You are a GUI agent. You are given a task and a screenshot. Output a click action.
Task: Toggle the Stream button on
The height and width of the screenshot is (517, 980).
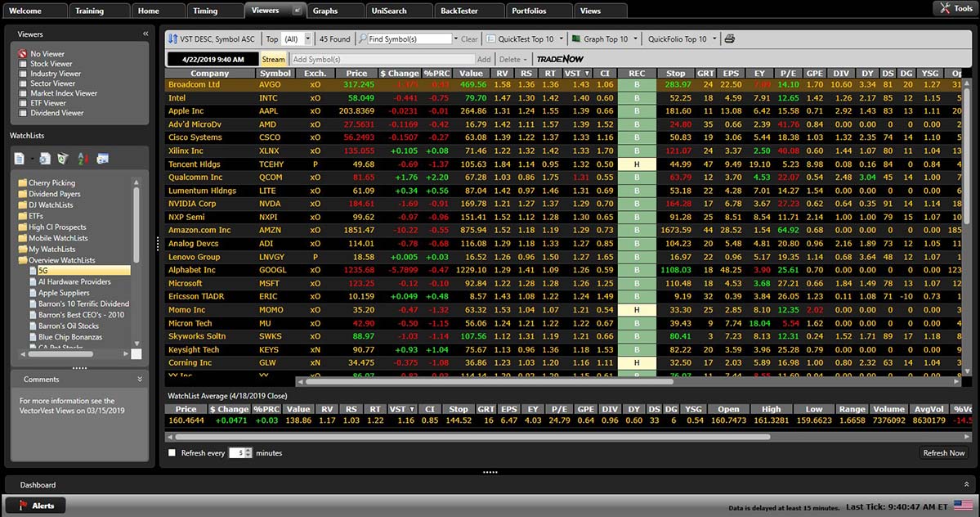pos(273,60)
